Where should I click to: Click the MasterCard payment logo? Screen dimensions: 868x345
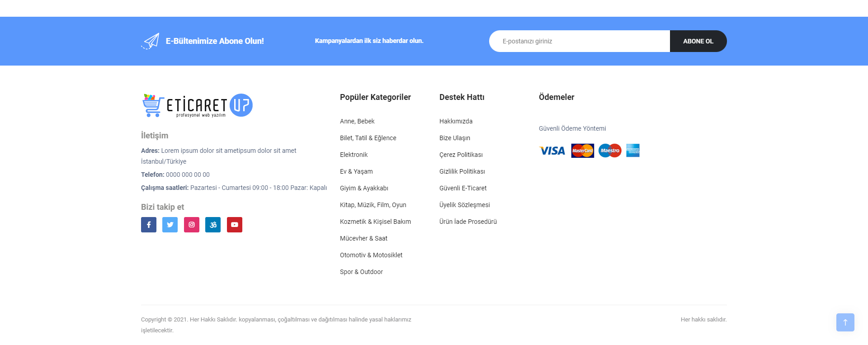click(x=582, y=151)
